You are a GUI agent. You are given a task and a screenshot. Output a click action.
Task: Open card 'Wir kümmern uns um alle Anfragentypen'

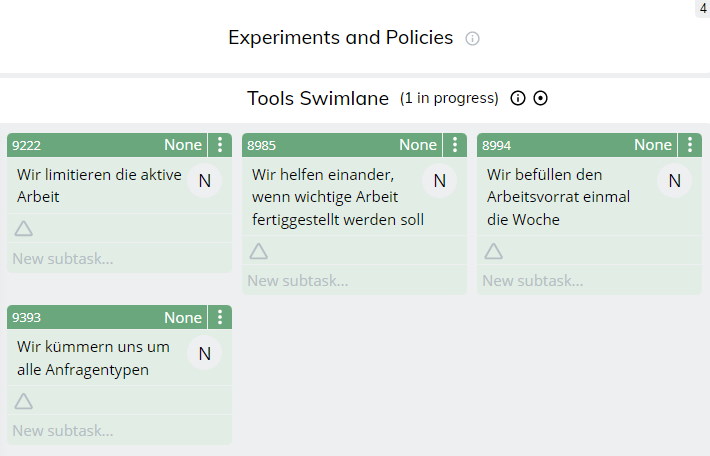click(93, 358)
